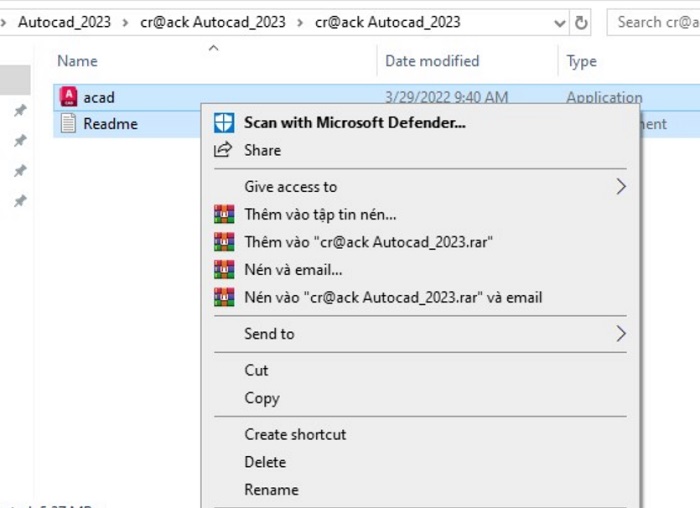Expand chevron after first cr@ack Autocad_2023 breadcrumb
Image resolution: width=700 pixels, height=508 pixels.
click(x=300, y=22)
